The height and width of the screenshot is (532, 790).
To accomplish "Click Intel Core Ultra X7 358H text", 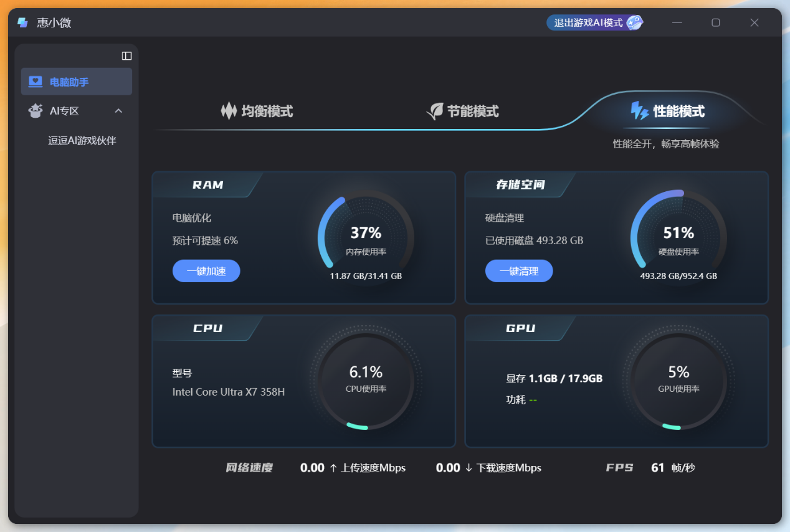I will [229, 392].
